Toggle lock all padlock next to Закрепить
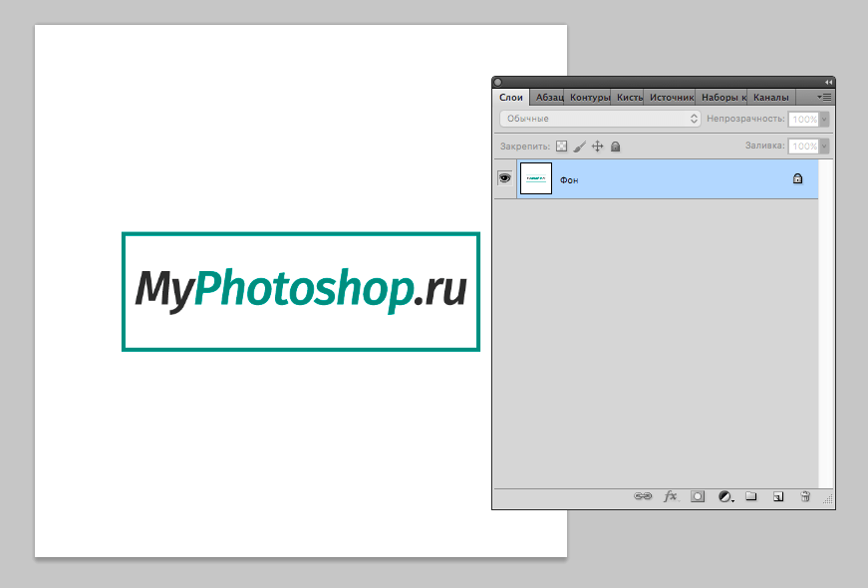This screenshot has width=868, height=588. coord(616,147)
